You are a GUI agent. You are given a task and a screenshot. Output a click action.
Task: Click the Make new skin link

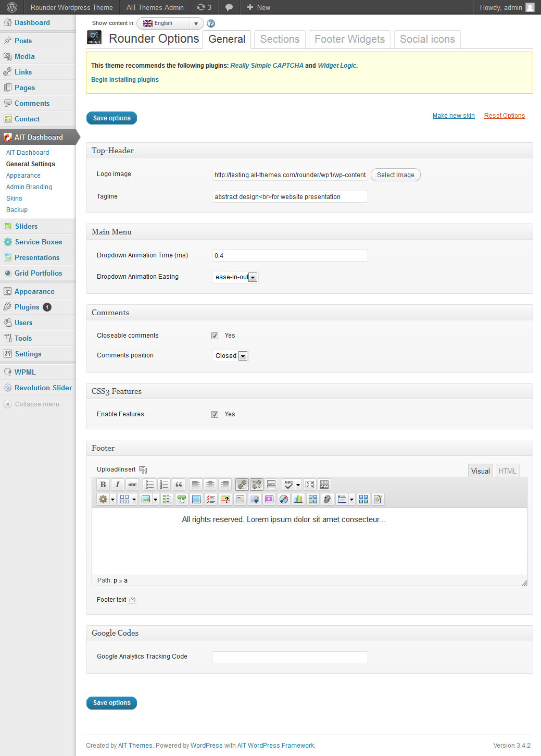(454, 116)
